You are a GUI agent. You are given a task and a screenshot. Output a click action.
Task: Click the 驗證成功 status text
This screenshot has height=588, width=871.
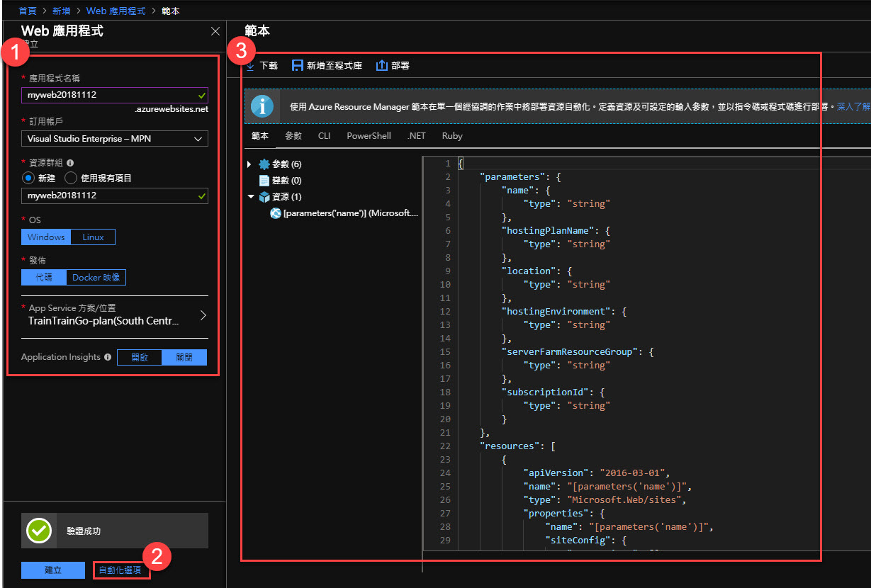coord(84,531)
